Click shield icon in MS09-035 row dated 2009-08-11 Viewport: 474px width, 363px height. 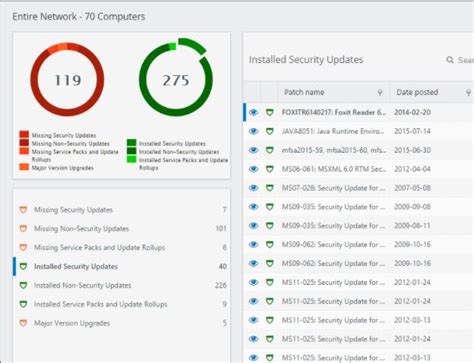point(270,226)
